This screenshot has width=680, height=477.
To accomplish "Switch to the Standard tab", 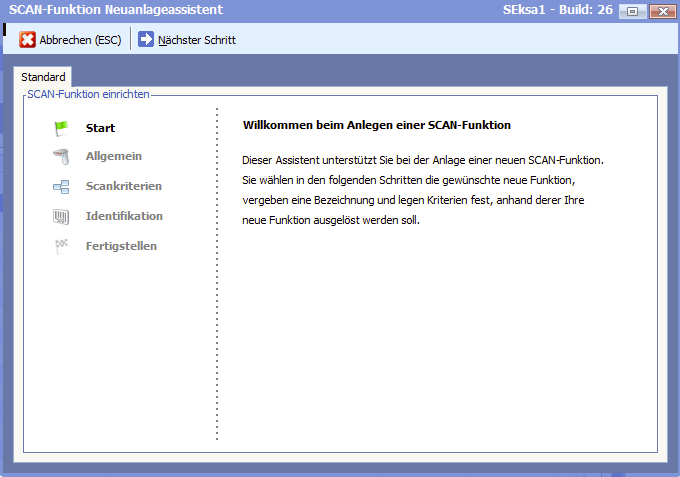I will click(43, 77).
